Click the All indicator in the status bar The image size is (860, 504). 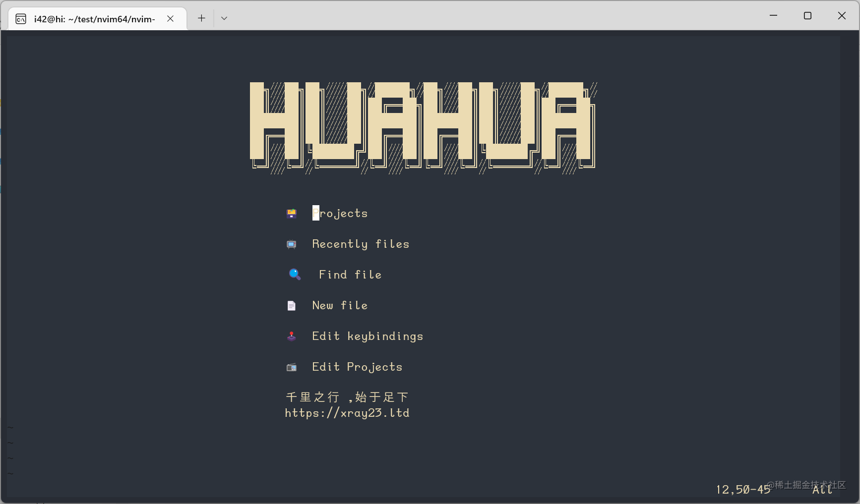point(822,489)
